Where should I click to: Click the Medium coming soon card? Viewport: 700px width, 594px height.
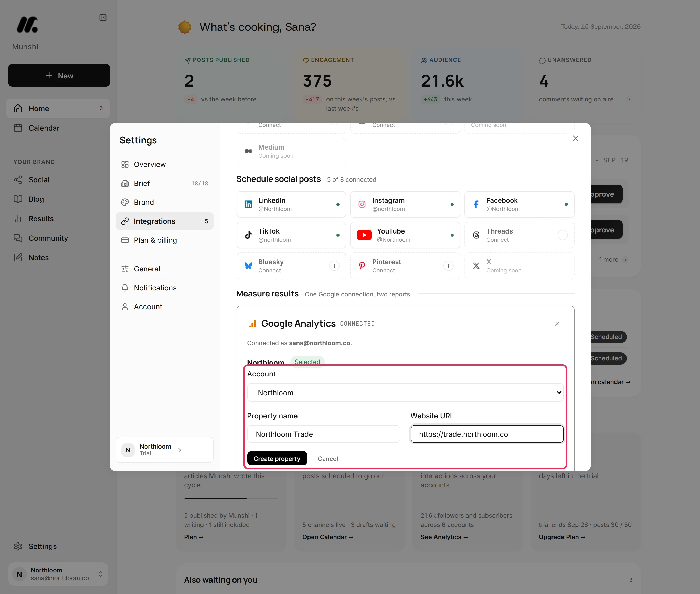[291, 151]
